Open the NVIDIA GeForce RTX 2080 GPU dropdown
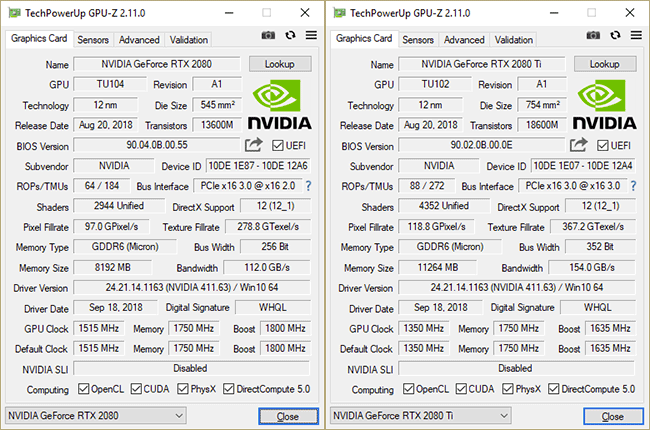 (x=96, y=415)
